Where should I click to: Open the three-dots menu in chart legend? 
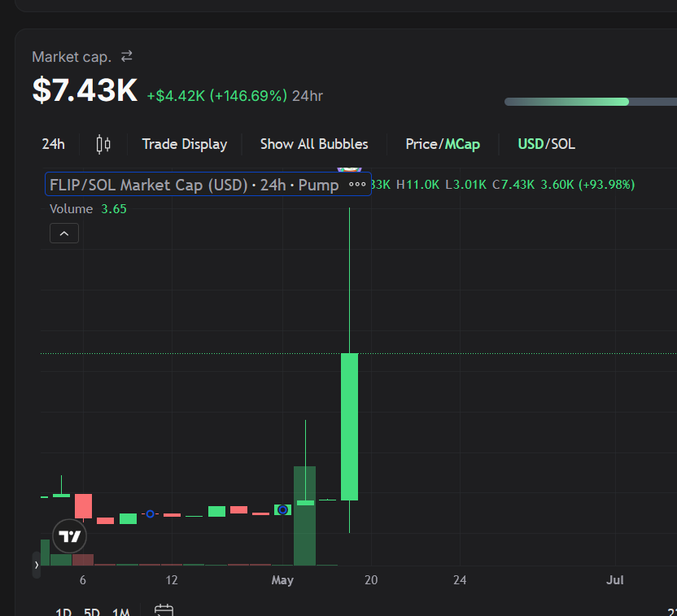tap(357, 185)
